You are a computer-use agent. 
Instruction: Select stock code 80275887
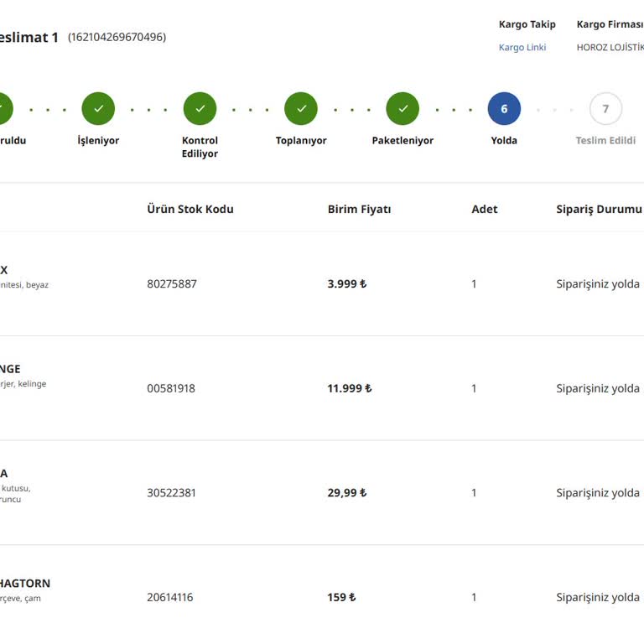172,284
